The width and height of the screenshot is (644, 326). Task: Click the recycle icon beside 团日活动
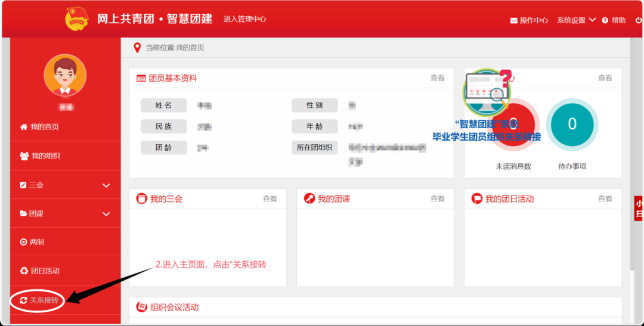24,271
